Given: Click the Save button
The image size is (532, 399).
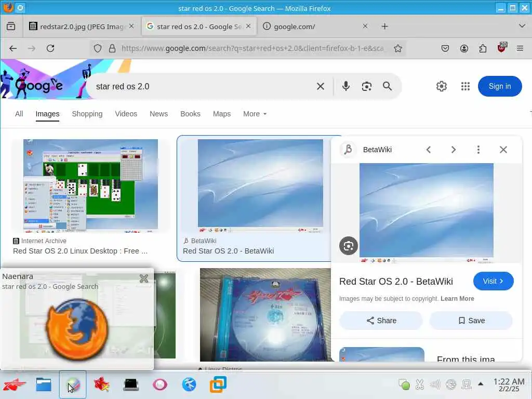Looking at the screenshot, I should coord(471,321).
